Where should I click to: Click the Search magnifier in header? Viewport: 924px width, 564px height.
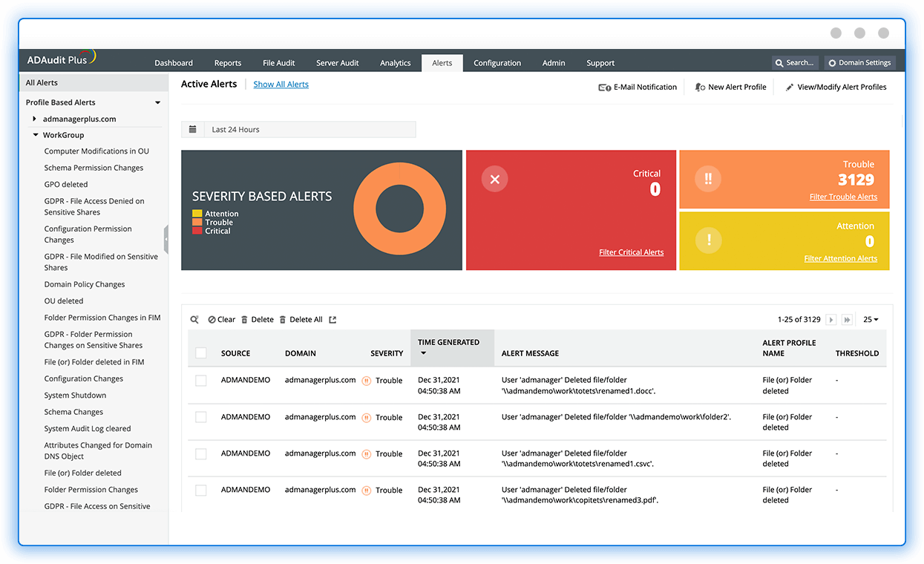click(779, 63)
